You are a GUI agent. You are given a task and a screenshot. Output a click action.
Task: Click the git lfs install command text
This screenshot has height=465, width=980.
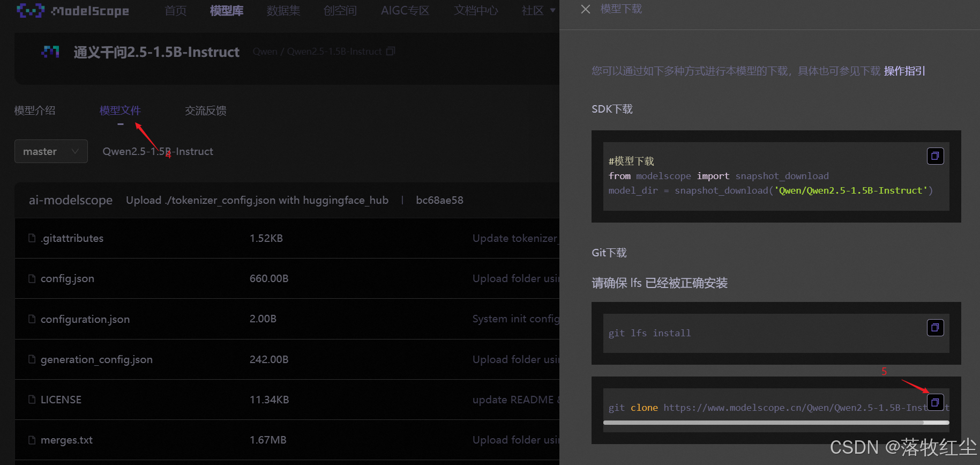[x=649, y=333]
